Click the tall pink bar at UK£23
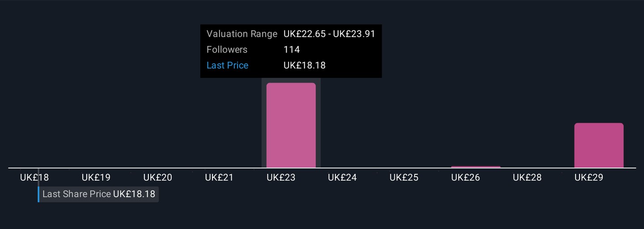This screenshot has width=644, height=229. 291,125
